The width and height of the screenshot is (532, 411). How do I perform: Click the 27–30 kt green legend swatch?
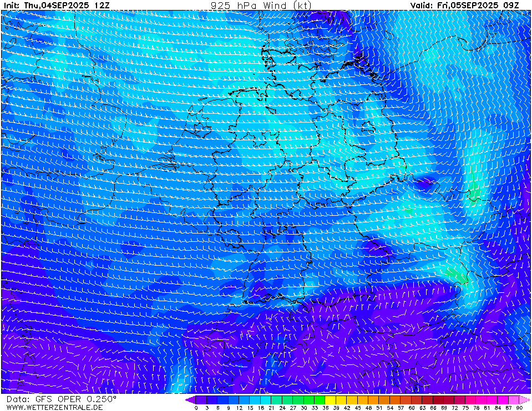pos(298,400)
